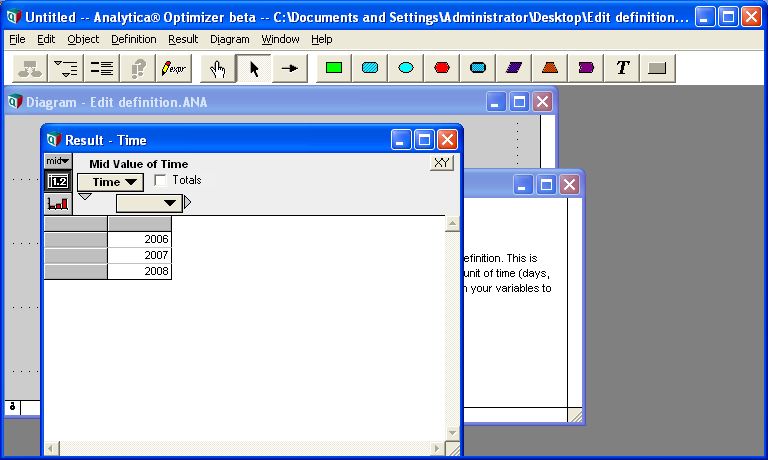Switch result to table view icon
The width and height of the screenshot is (768, 460).
click(x=58, y=182)
